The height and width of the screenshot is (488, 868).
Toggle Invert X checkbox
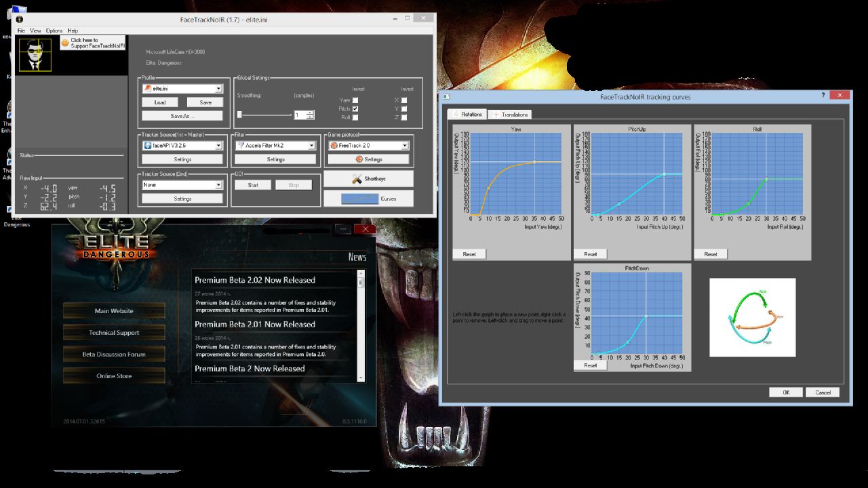(404, 100)
